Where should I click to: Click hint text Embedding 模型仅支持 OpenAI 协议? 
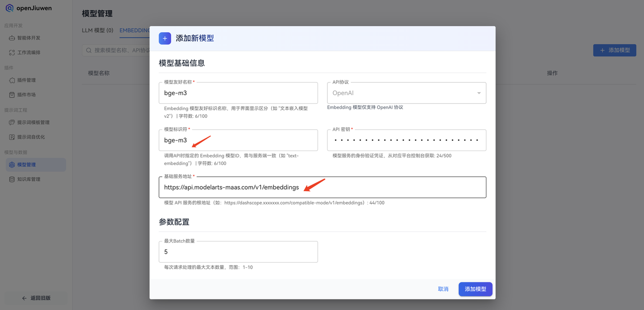click(365, 107)
